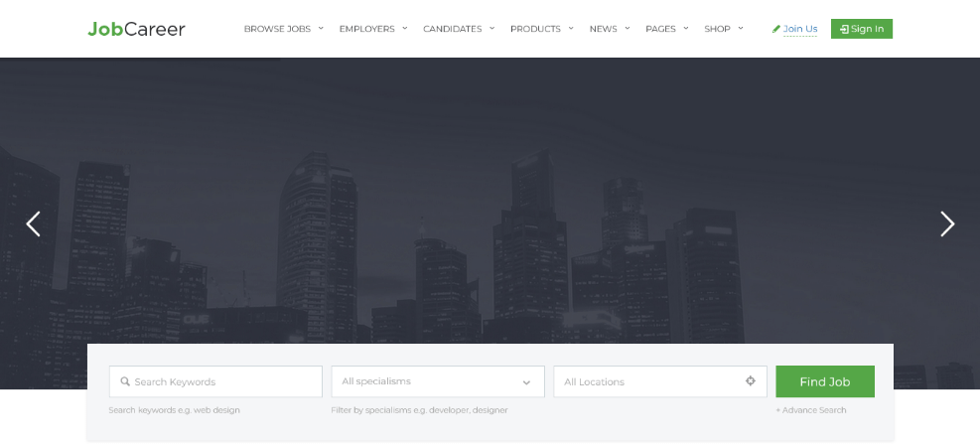
Task: Open the Browse Jobs menu
Action: (x=277, y=29)
